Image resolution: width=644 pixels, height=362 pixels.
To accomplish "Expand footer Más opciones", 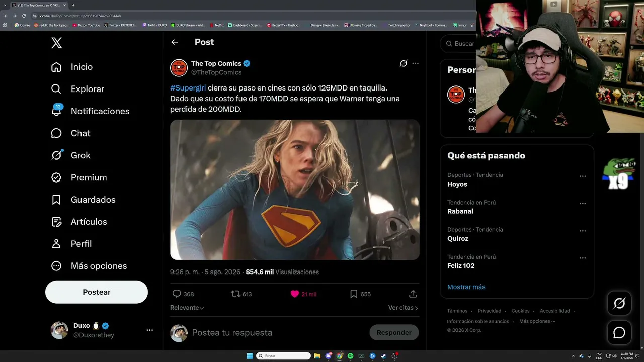I will [x=537, y=321].
